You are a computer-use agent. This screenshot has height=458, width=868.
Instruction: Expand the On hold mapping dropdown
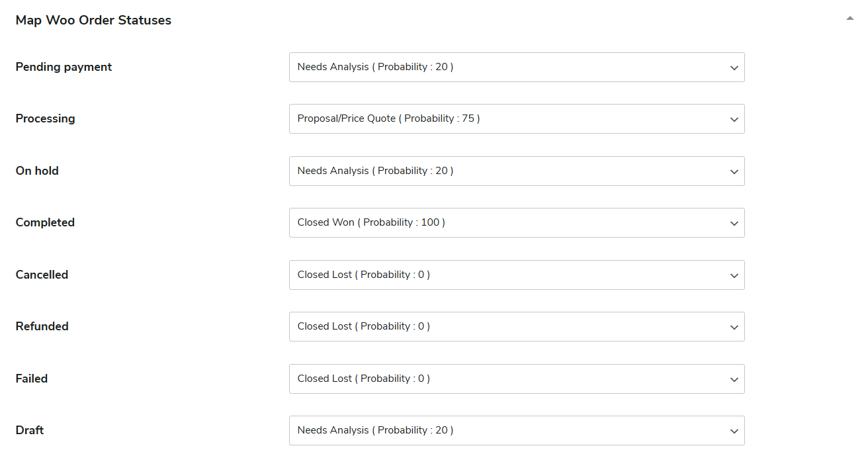click(516, 171)
